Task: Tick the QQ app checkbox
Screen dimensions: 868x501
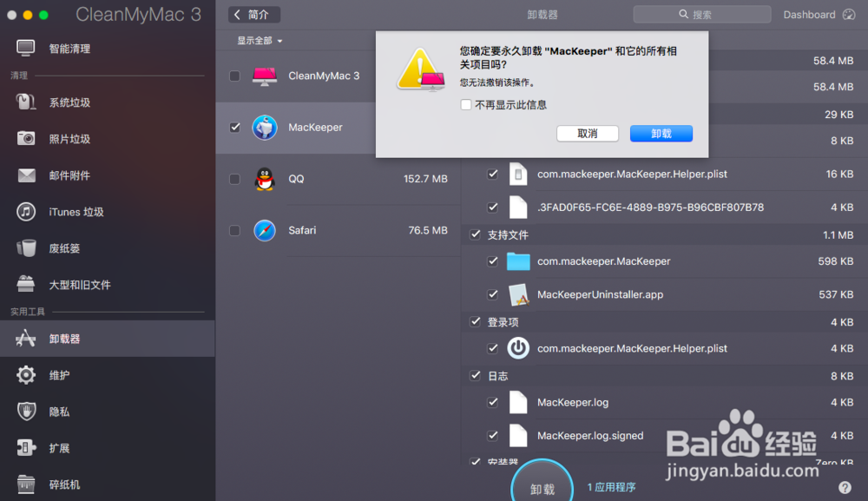Action: click(234, 179)
